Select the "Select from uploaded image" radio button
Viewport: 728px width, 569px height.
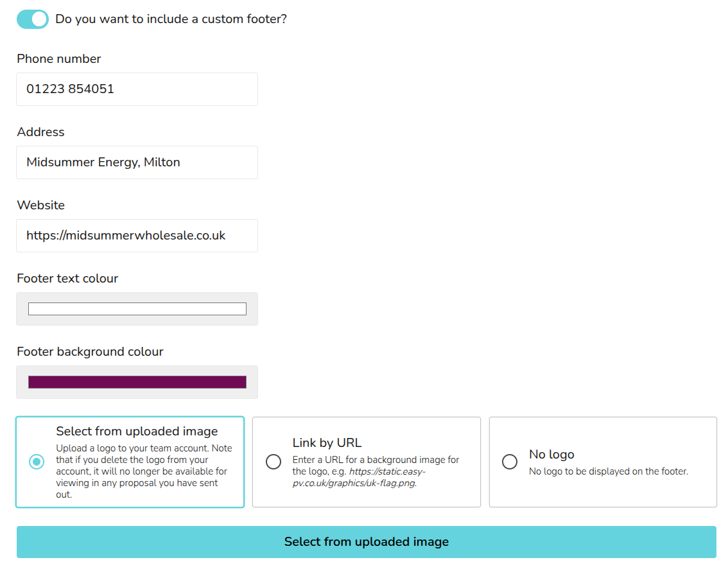[x=37, y=462]
